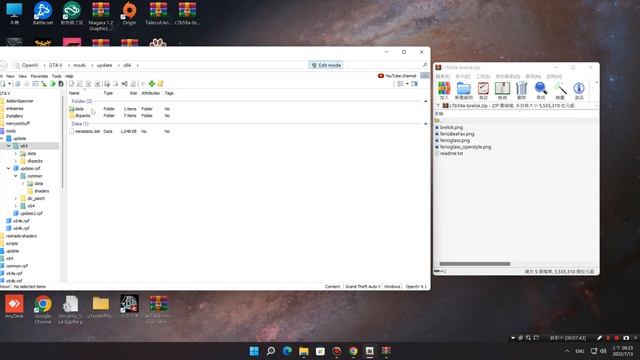Viewport: 640px width, 360px height.
Task: Collapse the Folder (2) group in file list
Action: 426,101
